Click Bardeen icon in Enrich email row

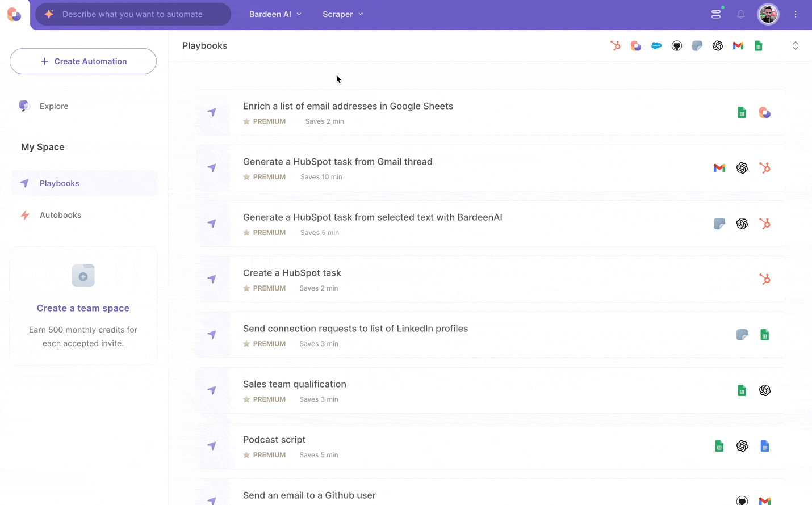765,112
